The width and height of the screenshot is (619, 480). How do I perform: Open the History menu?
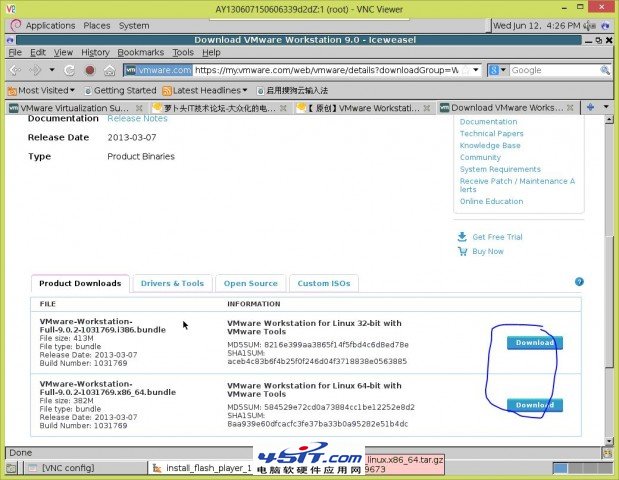click(x=95, y=52)
